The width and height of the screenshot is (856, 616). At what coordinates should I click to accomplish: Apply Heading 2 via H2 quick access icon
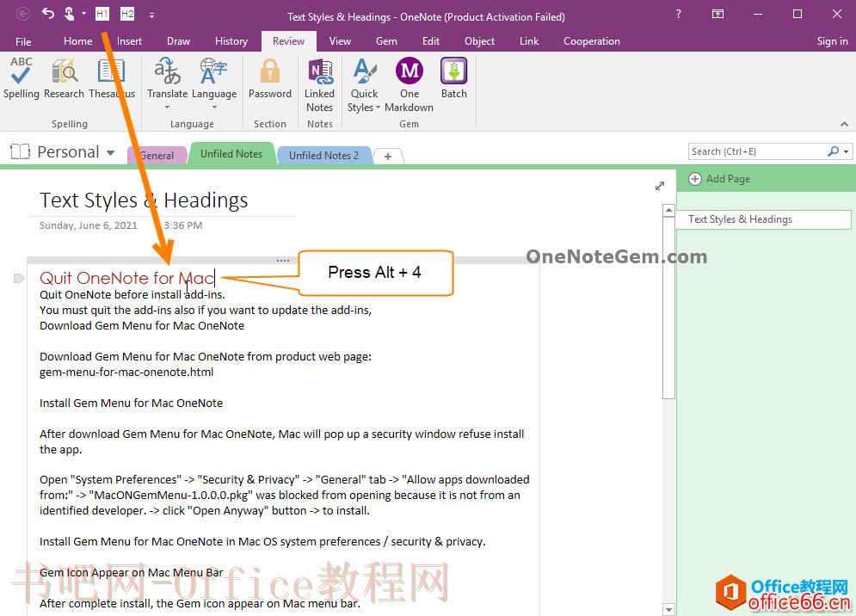click(126, 14)
